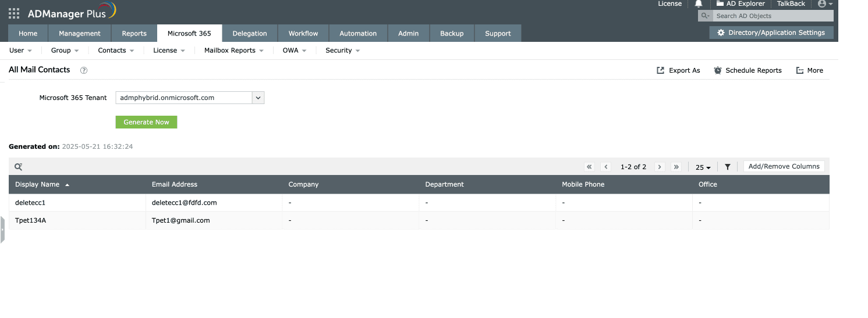Switch to the Home tab

[x=28, y=33]
